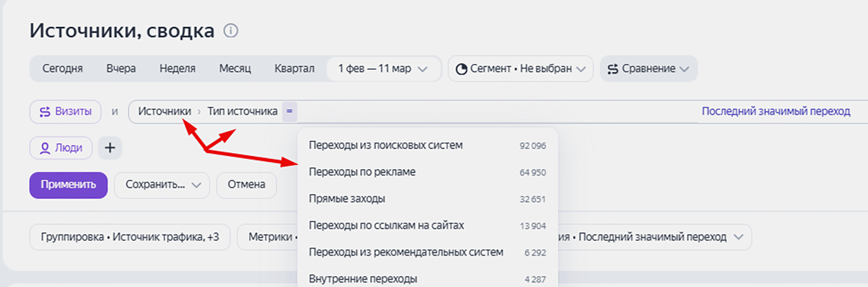This screenshot has width=868, height=287.
Task: Choose the Неделя period
Action: point(178,69)
